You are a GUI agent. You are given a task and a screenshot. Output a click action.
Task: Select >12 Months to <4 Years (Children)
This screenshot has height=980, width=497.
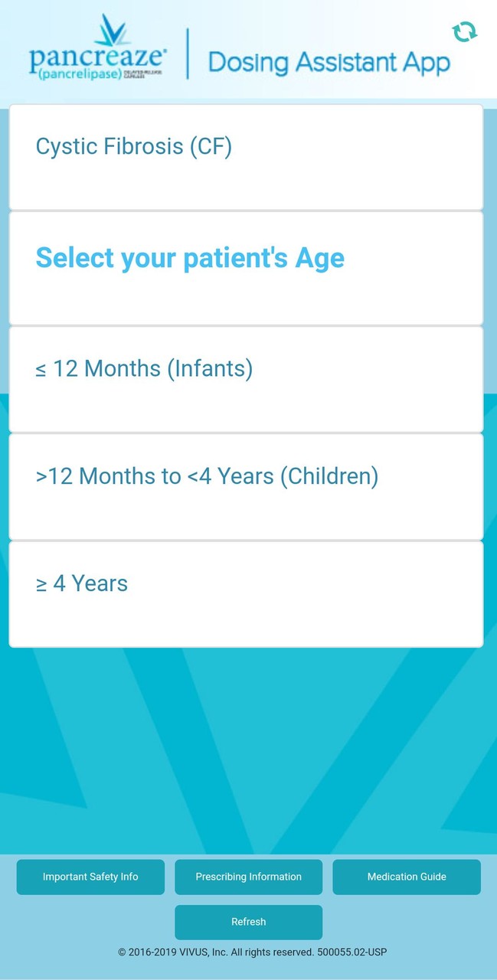pos(245,486)
